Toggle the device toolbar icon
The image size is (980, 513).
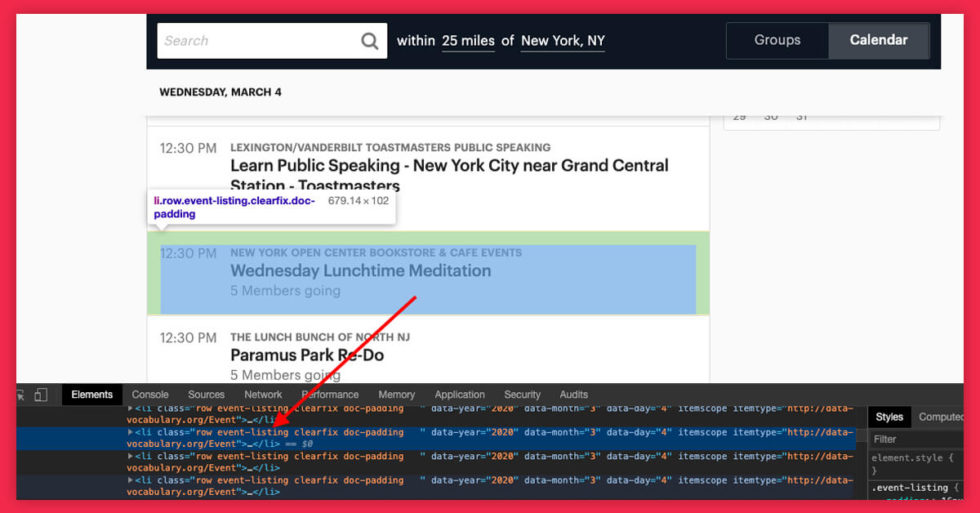(x=41, y=395)
